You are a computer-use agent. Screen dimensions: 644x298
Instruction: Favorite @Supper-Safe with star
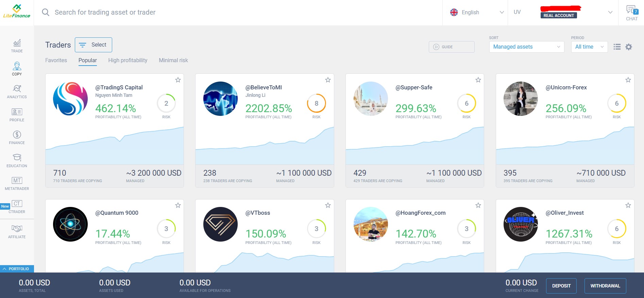click(x=478, y=80)
